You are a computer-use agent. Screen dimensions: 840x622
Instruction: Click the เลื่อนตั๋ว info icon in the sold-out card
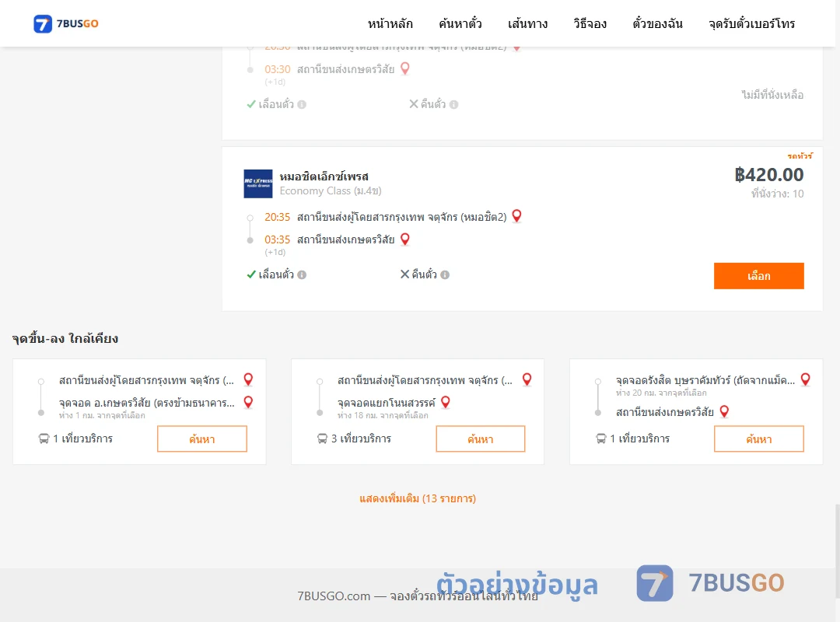302,104
